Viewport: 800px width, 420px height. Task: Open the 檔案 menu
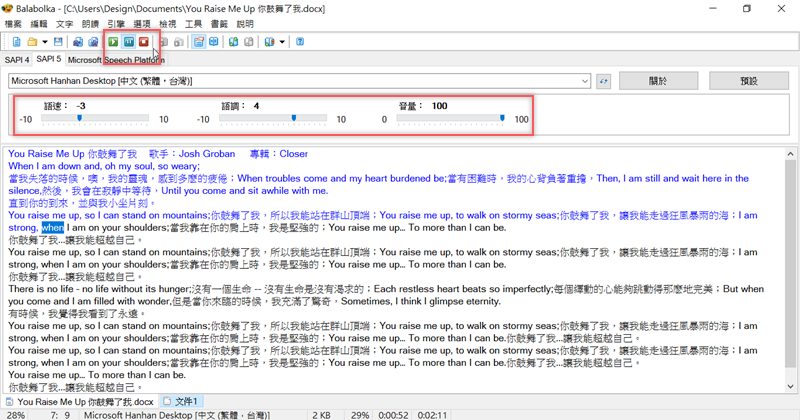click(x=13, y=23)
